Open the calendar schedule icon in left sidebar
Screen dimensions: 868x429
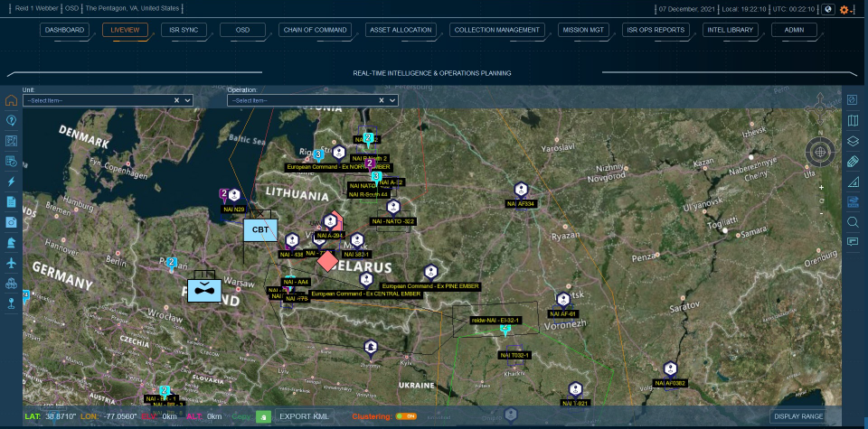tap(11, 162)
